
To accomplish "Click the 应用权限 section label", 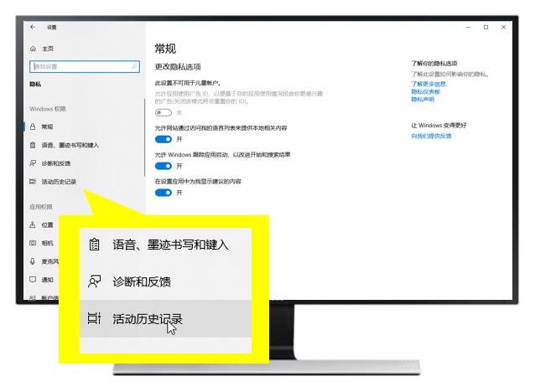I will 41,207.
